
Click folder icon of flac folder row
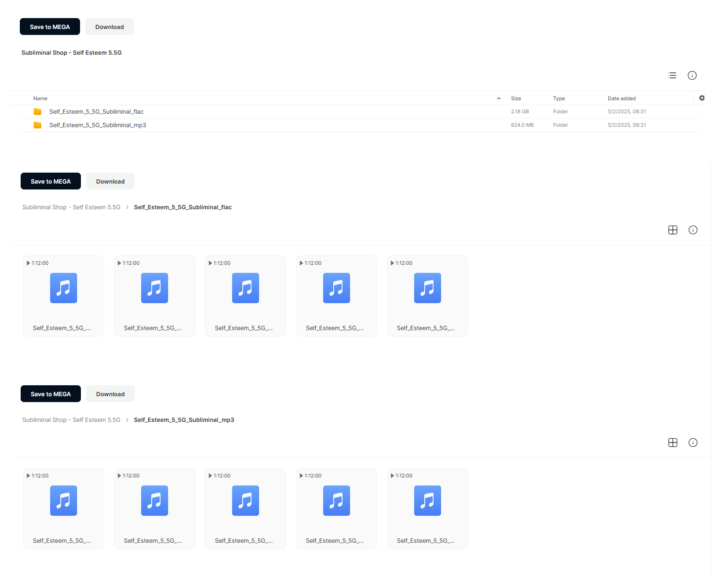tap(37, 112)
